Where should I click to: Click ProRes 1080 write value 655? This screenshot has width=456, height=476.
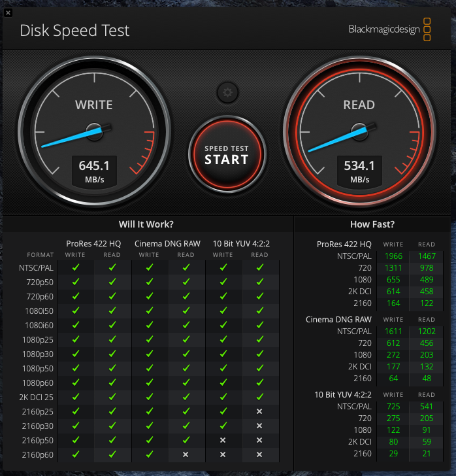[x=393, y=280]
